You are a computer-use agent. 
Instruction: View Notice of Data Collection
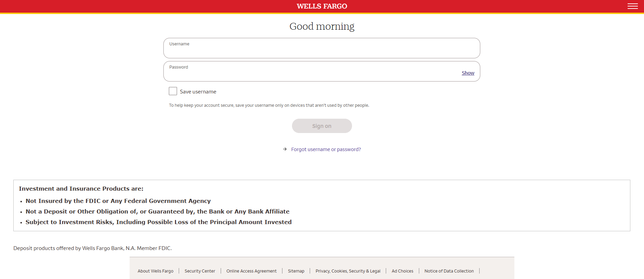[449, 271]
